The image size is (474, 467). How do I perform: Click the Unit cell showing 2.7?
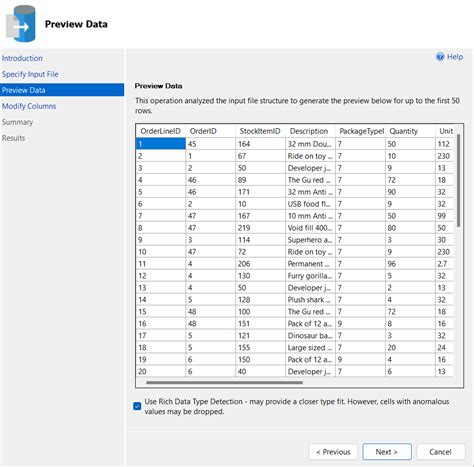[445, 264]
